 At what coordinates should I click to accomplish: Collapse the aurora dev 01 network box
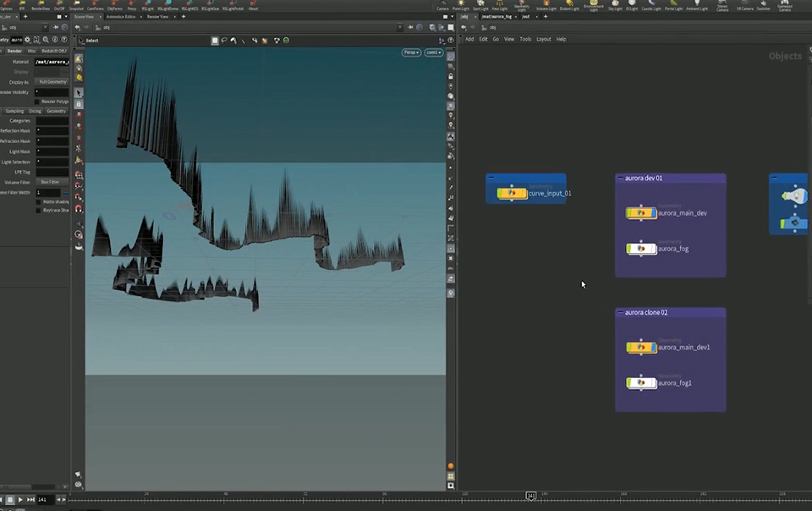pyautogui.click(x=621, y=179)
